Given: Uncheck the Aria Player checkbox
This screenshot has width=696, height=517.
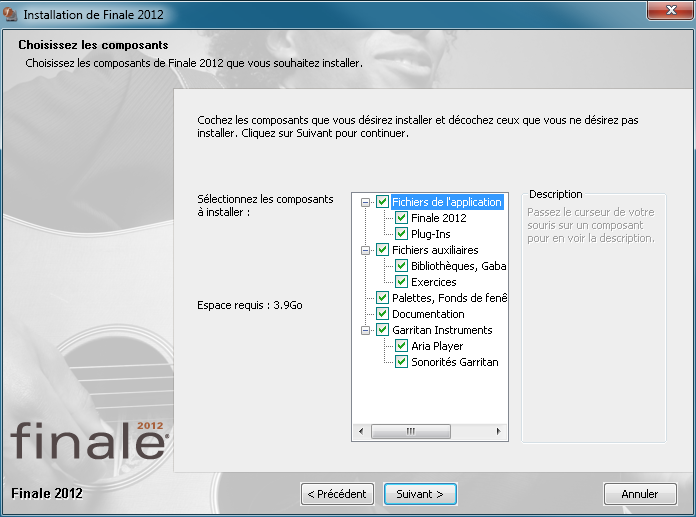Looking at the screenshot, I should coord(401,346).
